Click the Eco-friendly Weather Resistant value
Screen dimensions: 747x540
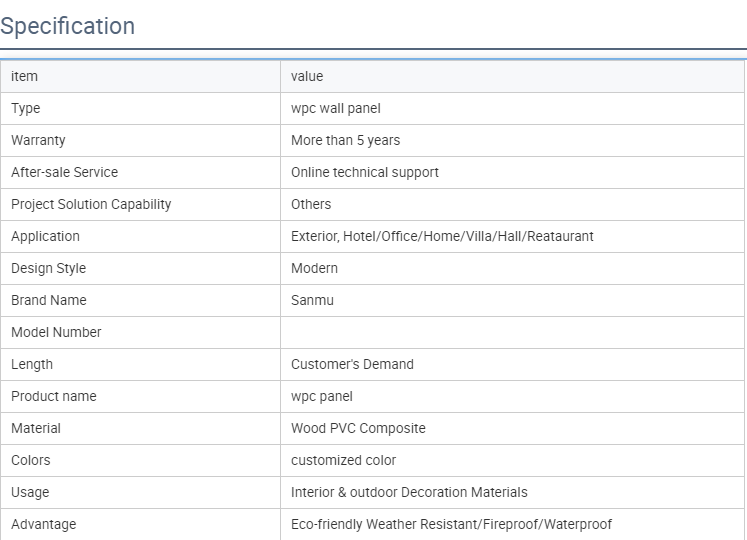451,524
